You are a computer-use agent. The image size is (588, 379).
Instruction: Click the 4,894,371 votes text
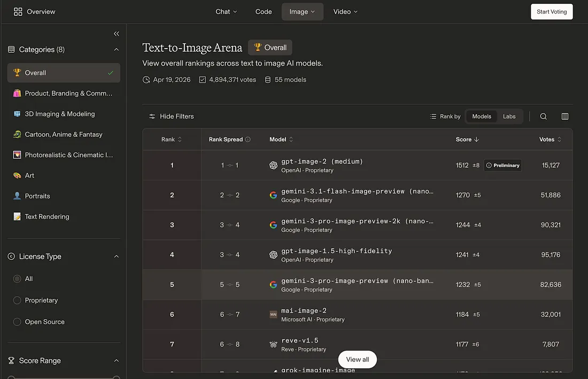[233, 80]
